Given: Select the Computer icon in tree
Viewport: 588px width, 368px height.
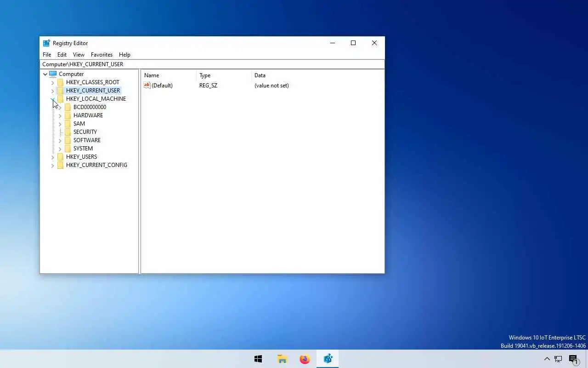Looking at the screenshot, I should [x=53, y=74].
